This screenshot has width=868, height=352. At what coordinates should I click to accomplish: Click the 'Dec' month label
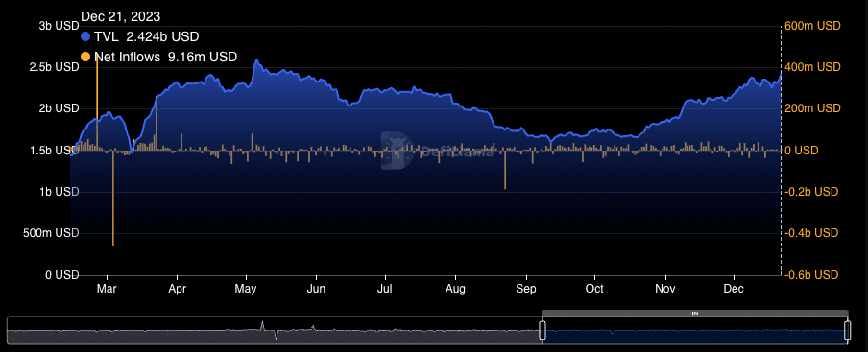click(734, 289)
